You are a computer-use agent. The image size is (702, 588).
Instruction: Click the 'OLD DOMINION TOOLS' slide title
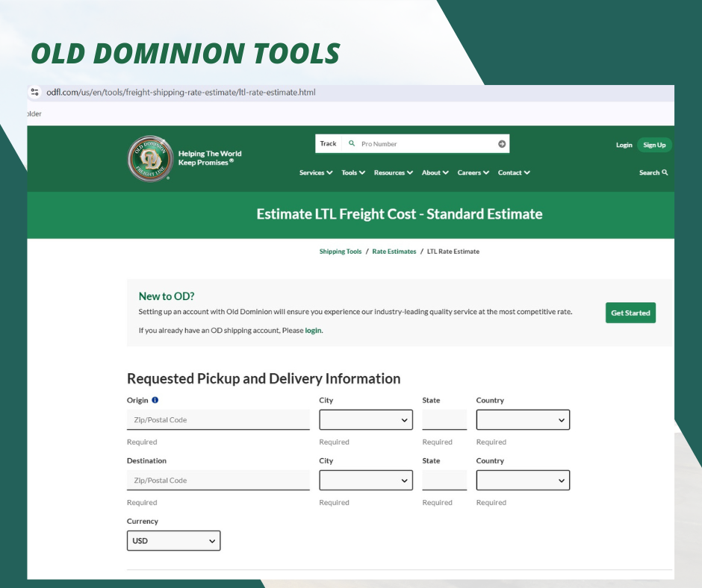[185, 53]
